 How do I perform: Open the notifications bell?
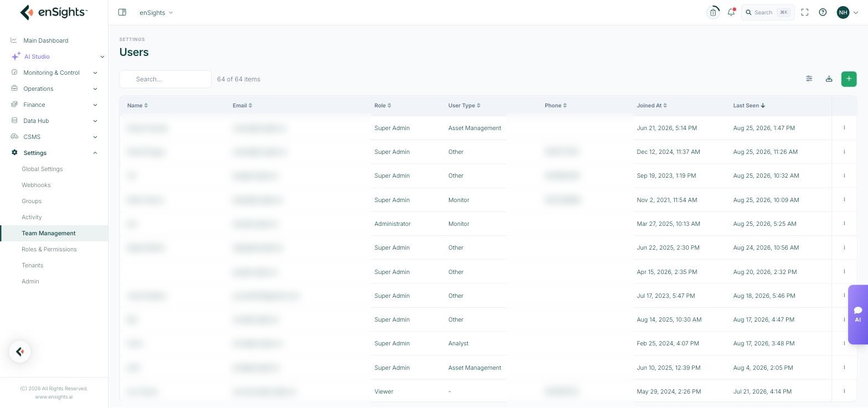coord(731,12)
